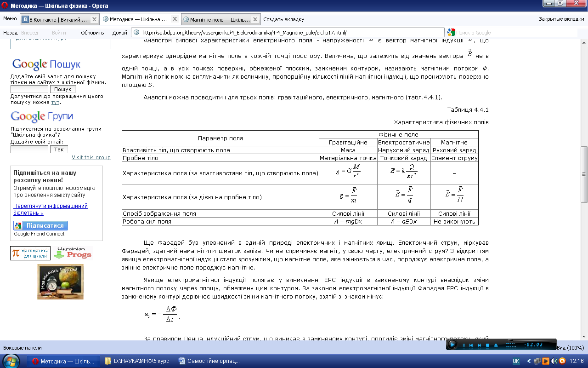
Task: Click the page scroll-down arrow
Action: pyautogui.click(x=584, y=337)
